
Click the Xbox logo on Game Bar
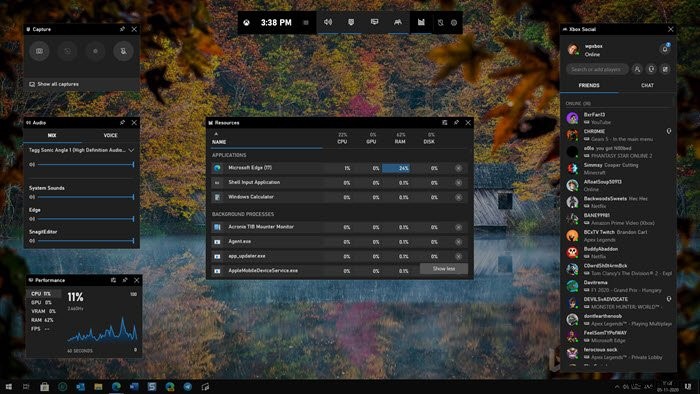click(246, 23)
